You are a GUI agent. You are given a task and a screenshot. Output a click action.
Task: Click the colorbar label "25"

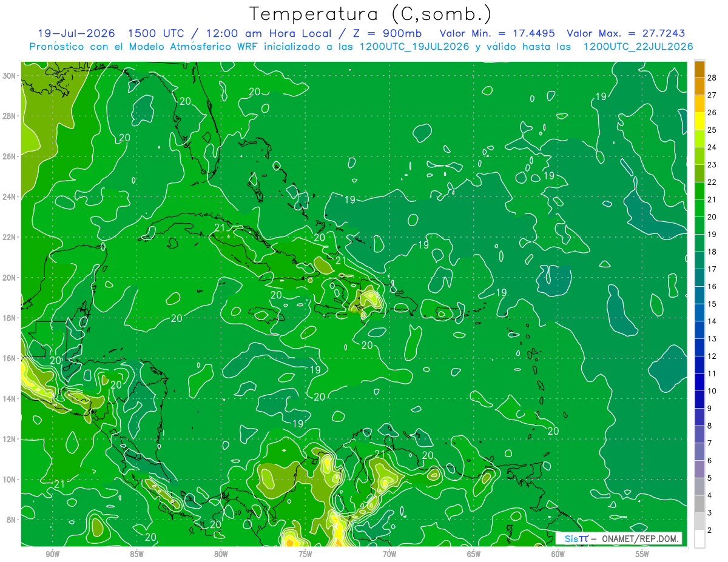point(712,130)
